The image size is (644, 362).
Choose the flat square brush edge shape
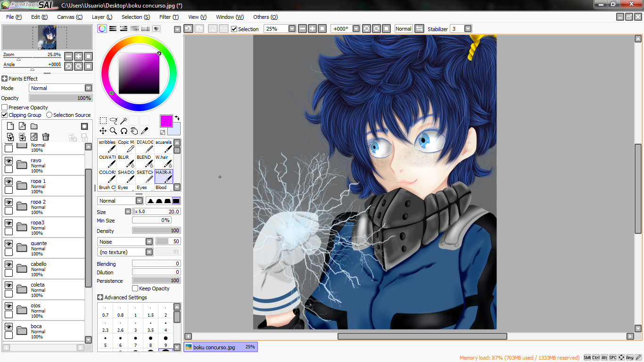tap(176, 201)
